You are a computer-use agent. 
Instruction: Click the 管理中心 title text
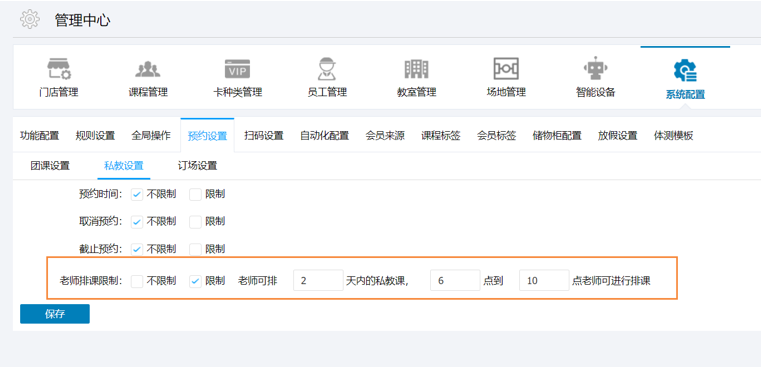pos(83,20)
